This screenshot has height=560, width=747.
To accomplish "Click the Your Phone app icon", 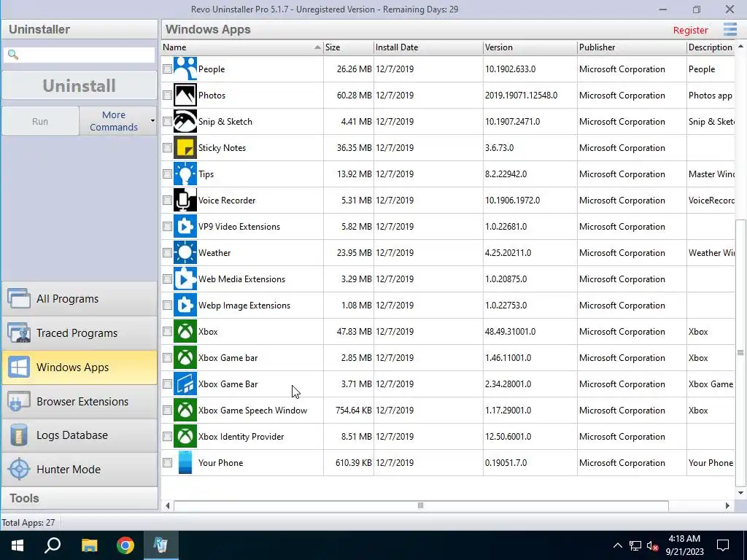I will tap(185, 463).
